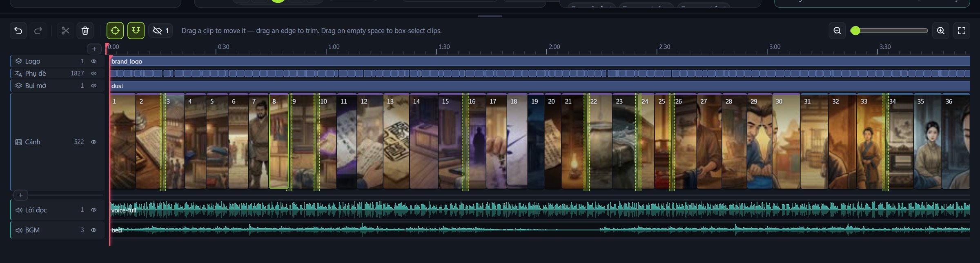980x263 pixels.
Task: Select scene clip 13
Action: tap(396, 141)
